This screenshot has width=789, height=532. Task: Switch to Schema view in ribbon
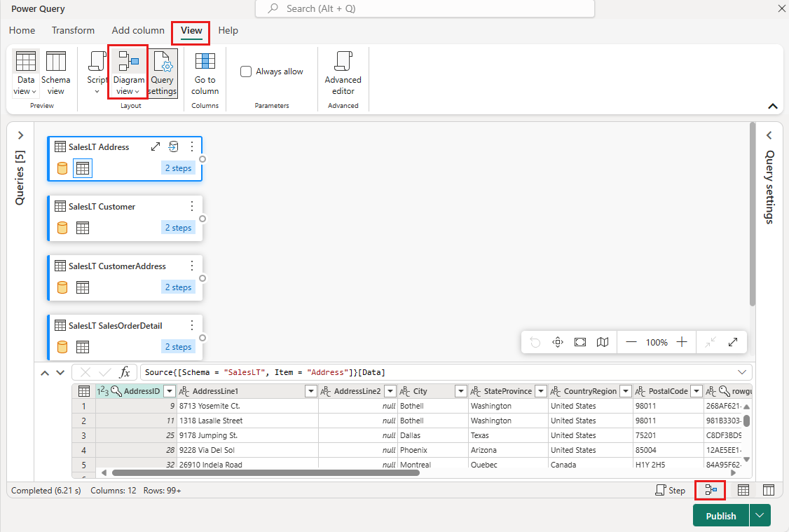click(x=55, y=73)
